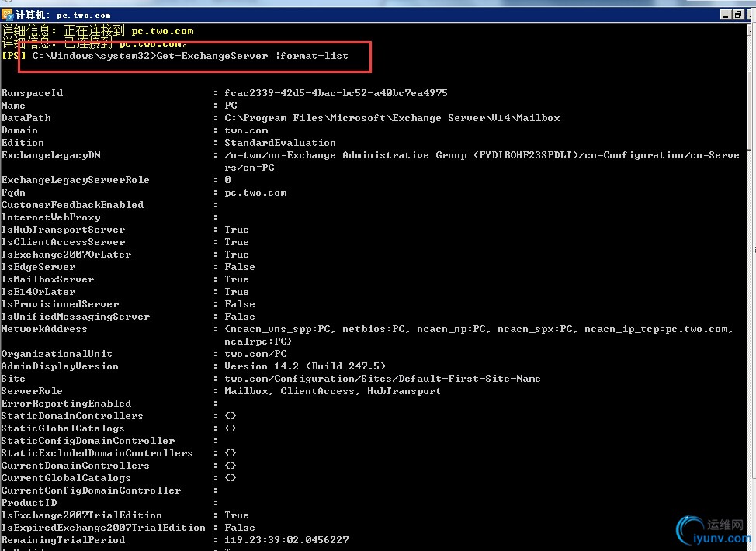Select the AdminDisplayVersion label

point(60,366)
